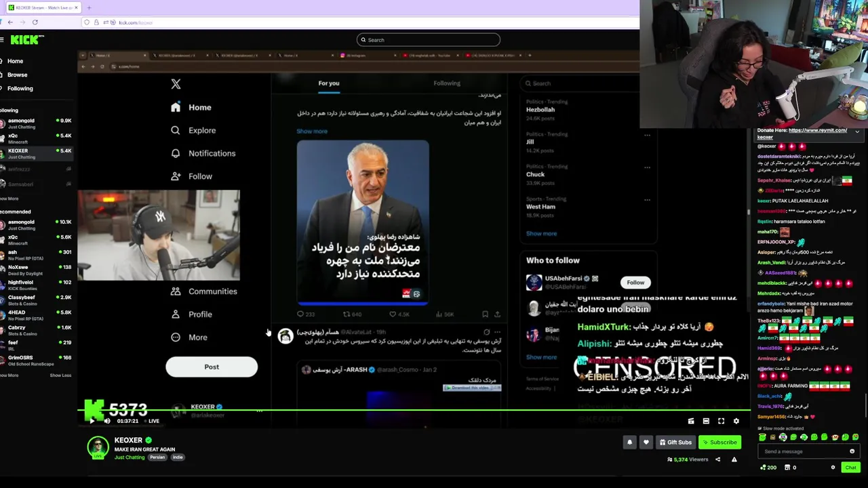Image resolution: width=868 pixels, height=488 pixels.
Task: Open recommended channel Classybeef
Action: tap(36, 300)
